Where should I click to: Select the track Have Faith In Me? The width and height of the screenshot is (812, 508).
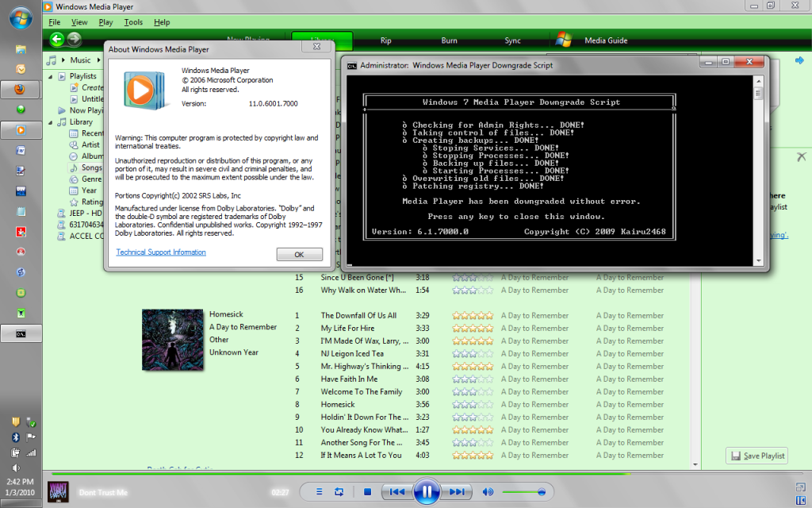tap(349, 379)
